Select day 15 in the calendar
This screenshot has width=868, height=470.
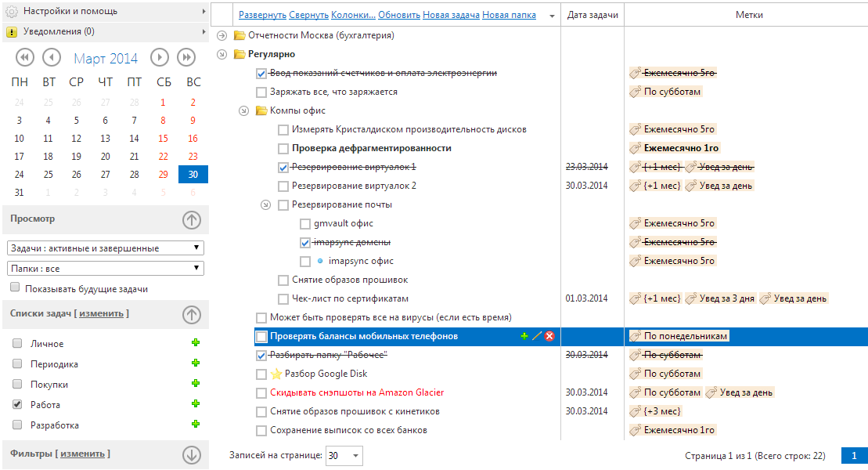tap(163, 139)
